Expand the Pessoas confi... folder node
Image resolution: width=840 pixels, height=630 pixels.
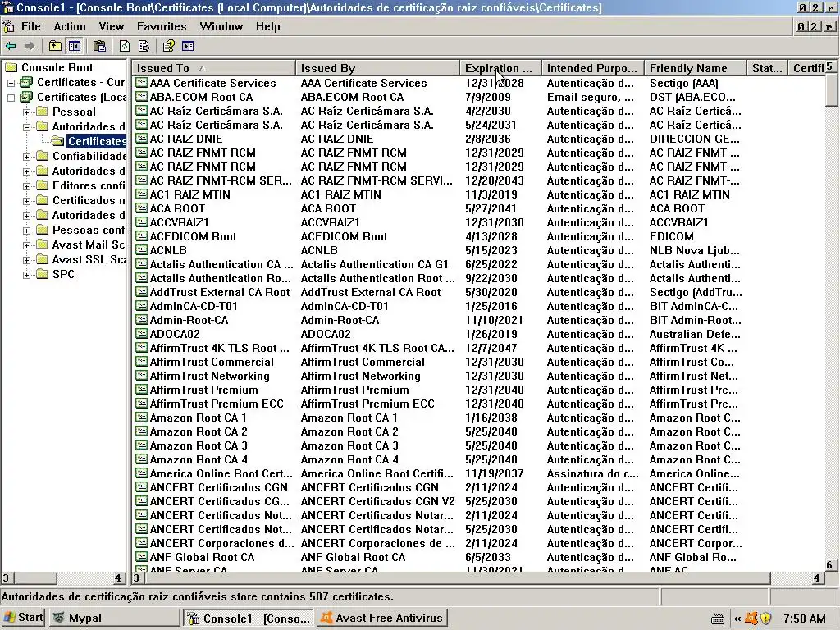click(26, 231)
